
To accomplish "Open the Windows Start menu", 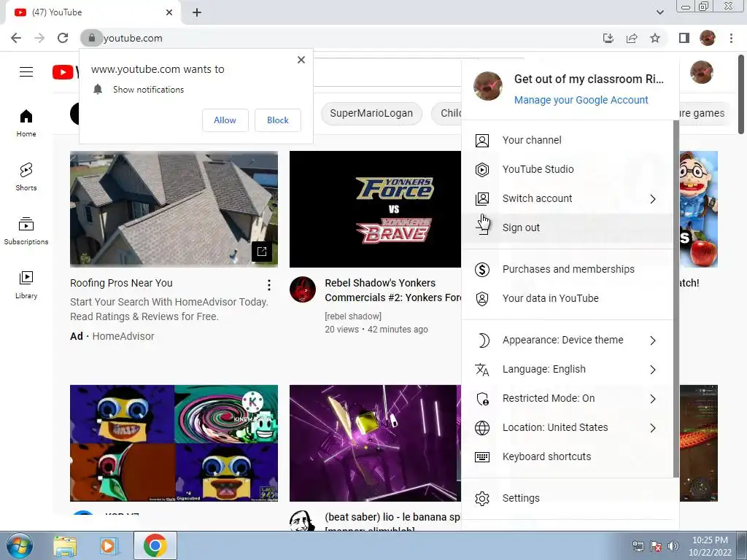I will coord(19,545).
